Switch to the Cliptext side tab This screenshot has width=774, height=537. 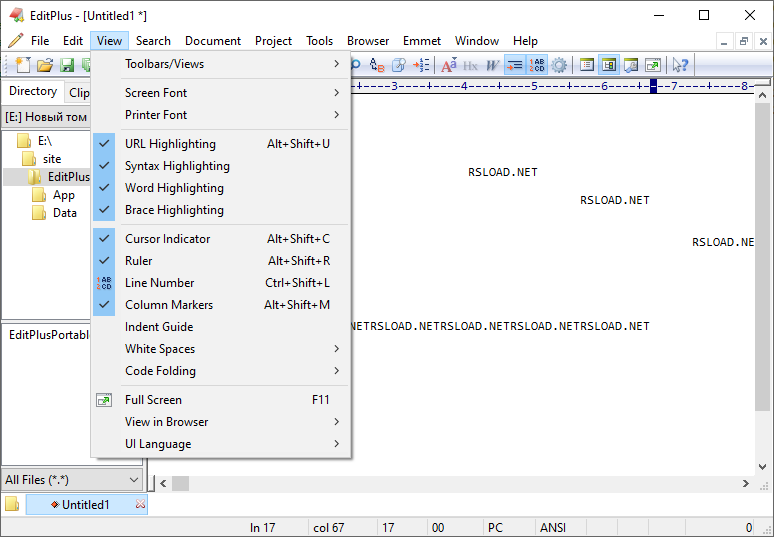(78, 92)
